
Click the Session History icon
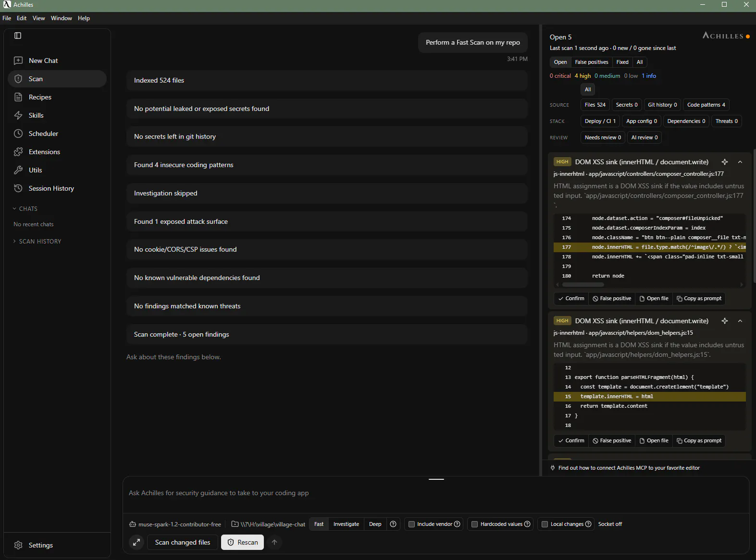18,188
